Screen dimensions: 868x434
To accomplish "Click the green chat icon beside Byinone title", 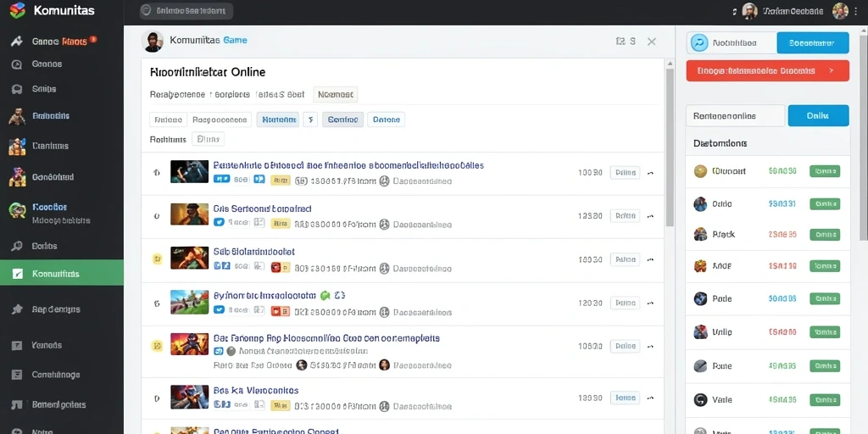I will point(325,295).
